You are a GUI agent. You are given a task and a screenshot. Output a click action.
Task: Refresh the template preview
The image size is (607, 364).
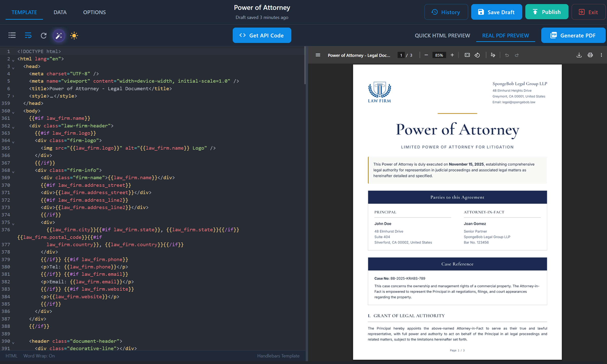pyautogui.click(x=43, y=35)
